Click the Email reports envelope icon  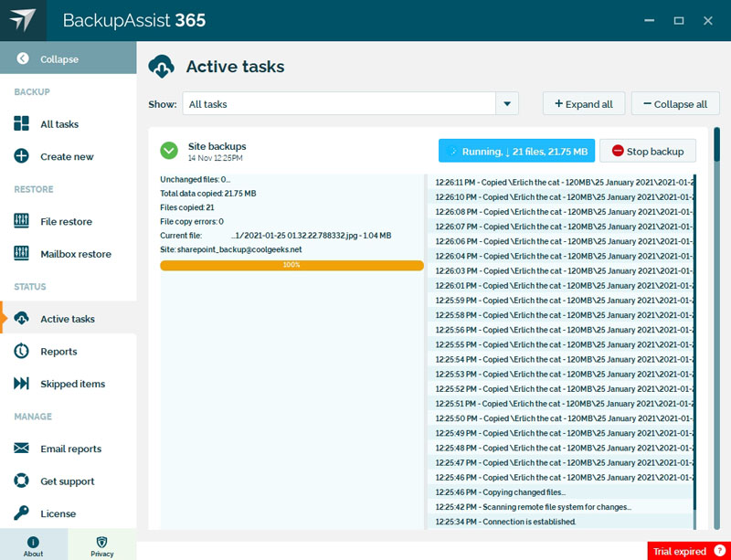click(21, 449)
